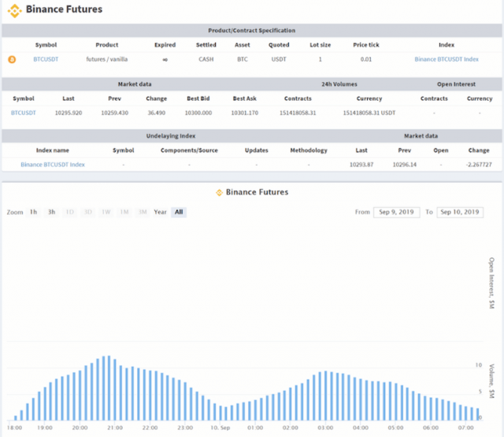
Task: Click the index Prev value 10296.14
Action: click(404, 165)
